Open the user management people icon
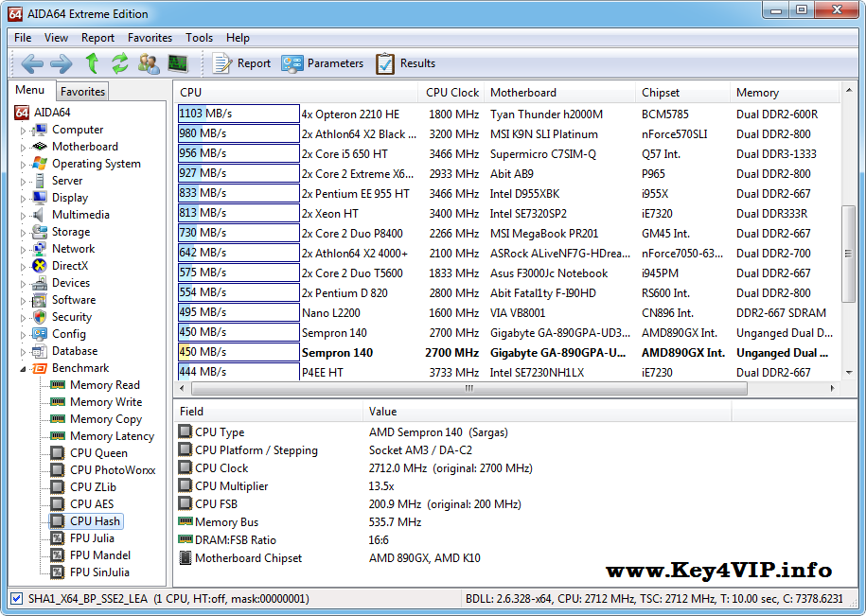This screenshot has width=866, height=616. [149, 63]
